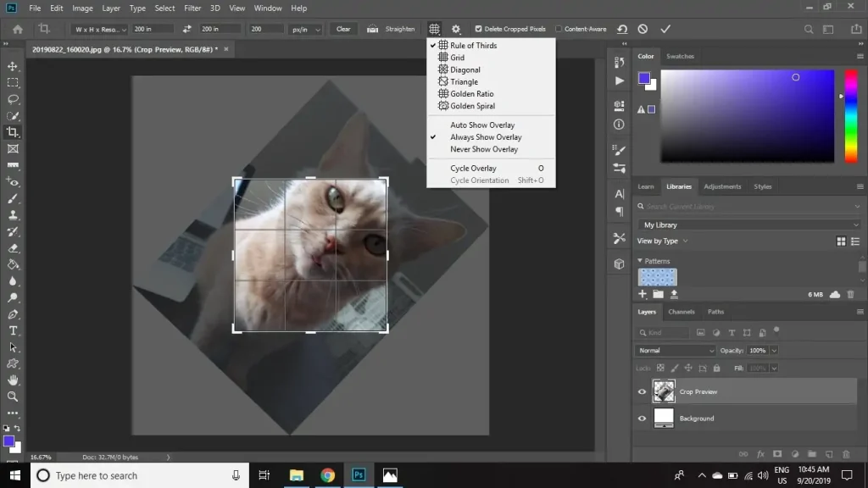Open Photoshop from the Windows taskbar
The image size is (868, 488).
[x=359, y=475]
